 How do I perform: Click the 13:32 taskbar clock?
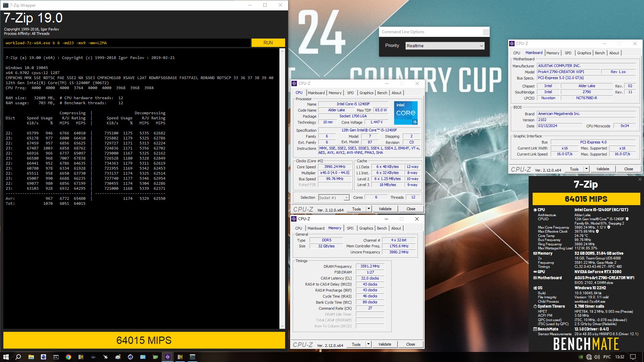tap(620, 357)
